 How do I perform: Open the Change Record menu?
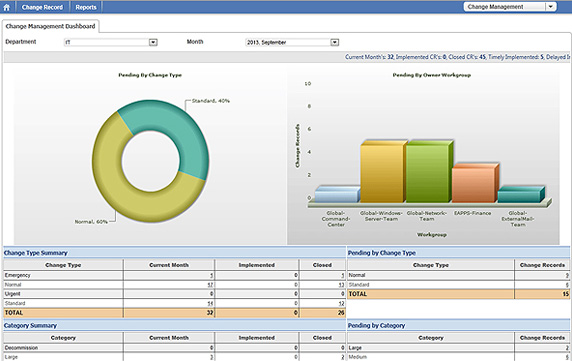(x=42, y=7)
